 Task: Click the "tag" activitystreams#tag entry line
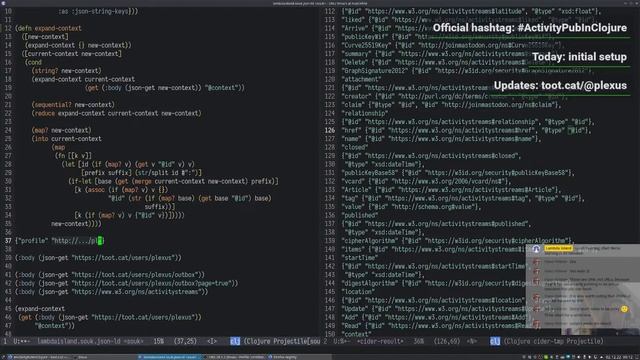(463, 198)
